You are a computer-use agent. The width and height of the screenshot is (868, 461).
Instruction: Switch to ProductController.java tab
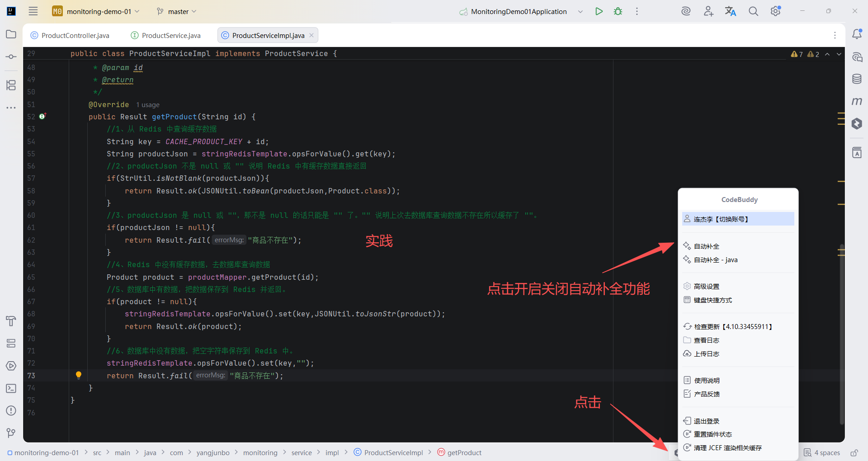click(x=70, y=35)
